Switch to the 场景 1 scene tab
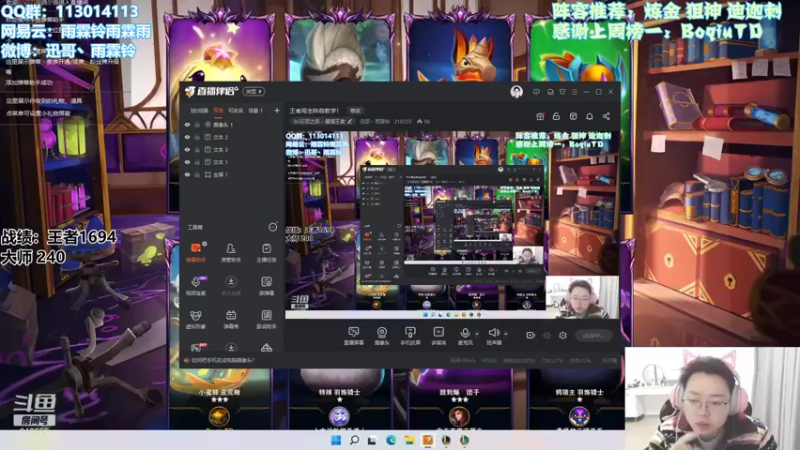Image resolution: width=800 pixels, height=450 pixels. click(255, 110)
